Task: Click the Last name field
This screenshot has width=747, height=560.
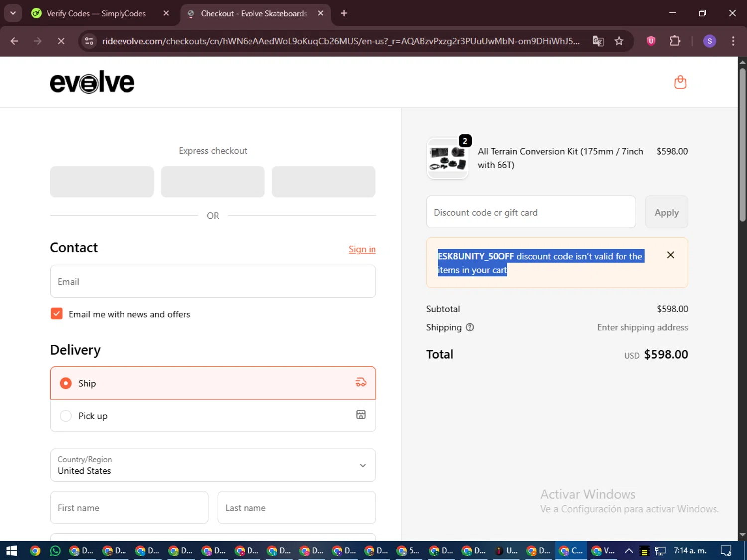Action: pos(297,508)
